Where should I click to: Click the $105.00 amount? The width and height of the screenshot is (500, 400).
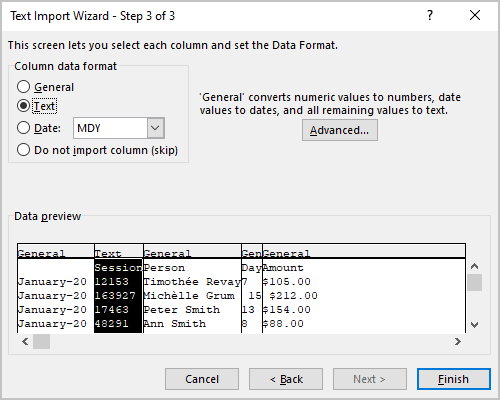coord(287,282)
